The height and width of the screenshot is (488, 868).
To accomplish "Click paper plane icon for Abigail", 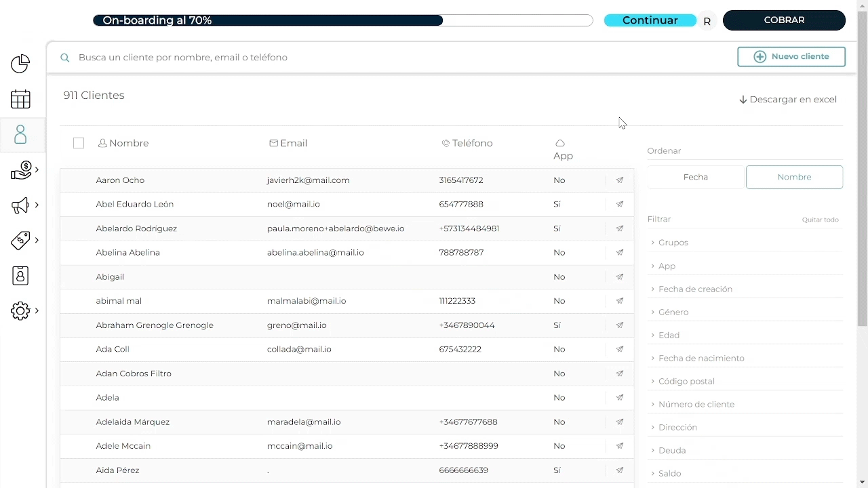I will [x=620, y=277].
